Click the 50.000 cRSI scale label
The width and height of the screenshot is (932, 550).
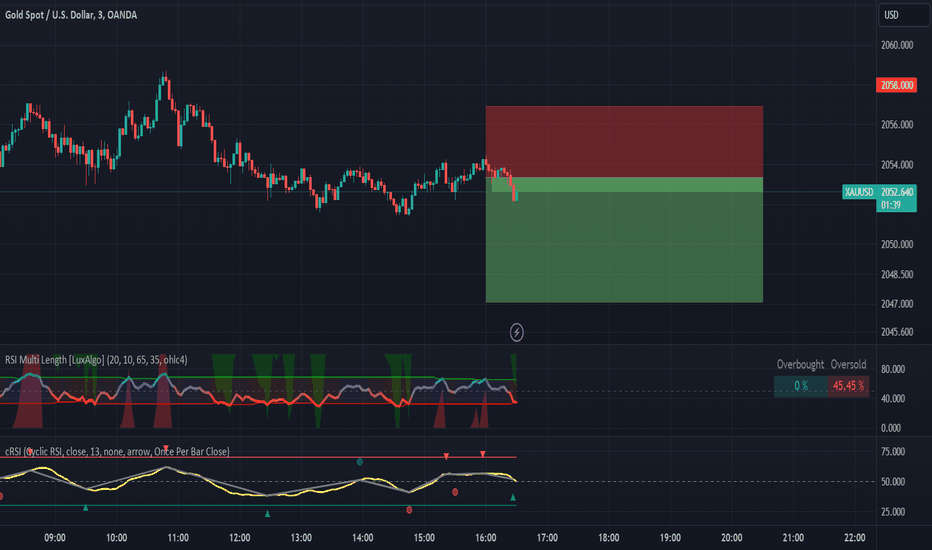click(893, 482)
